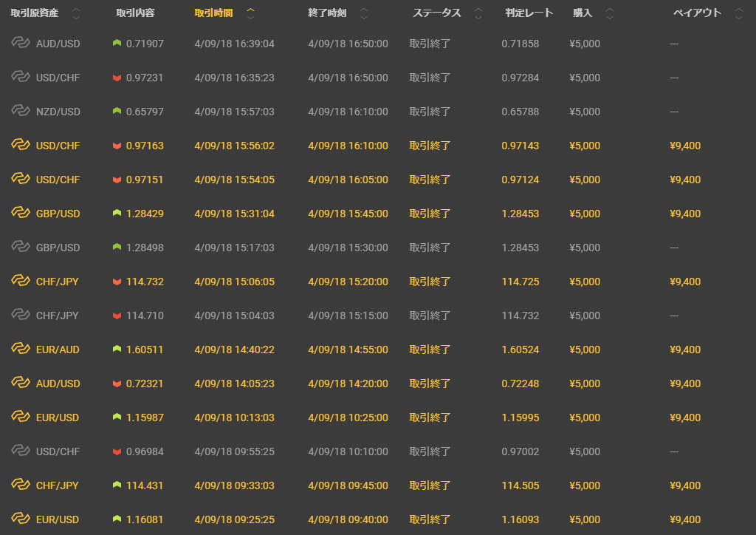The height and width of the screenshot is (535, 756).
Task: Click the yellow icon of USD/CHF 15:56:02 trade
Action: click(x=21, y=145)
